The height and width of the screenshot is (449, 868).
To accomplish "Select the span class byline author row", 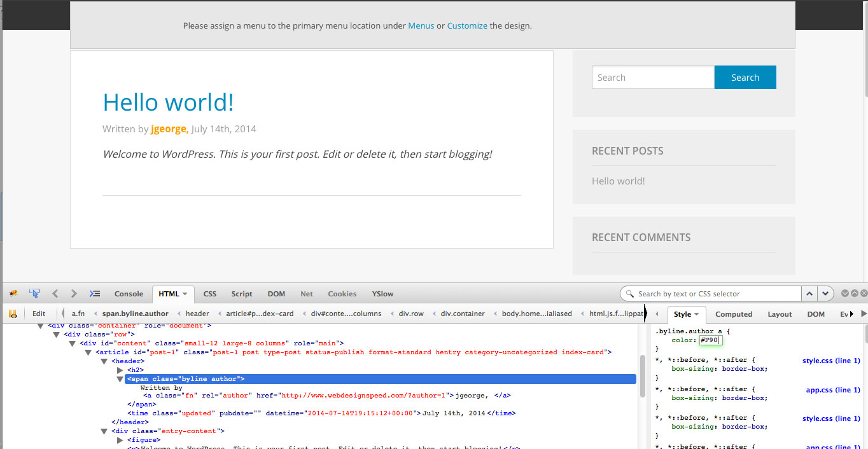I will 381,379.
